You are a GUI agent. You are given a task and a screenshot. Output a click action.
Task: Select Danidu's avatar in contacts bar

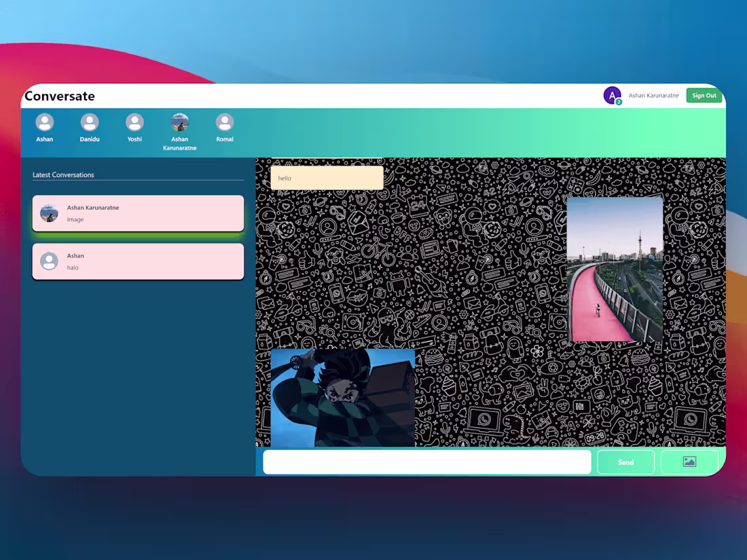click(x=90, y=122)
